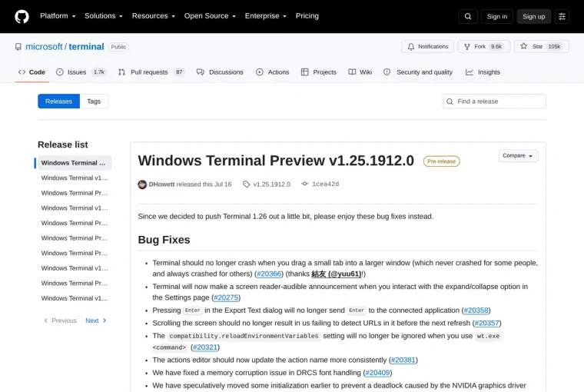The image size is (584, 392).
Task: Open the Projects tab
Action: [x=319, y=72]
